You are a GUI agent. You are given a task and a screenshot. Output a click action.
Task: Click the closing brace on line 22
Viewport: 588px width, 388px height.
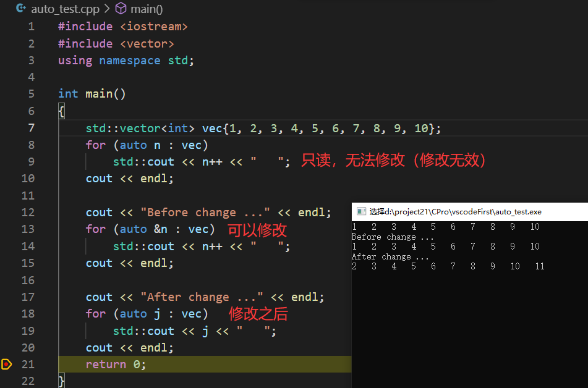61,381
